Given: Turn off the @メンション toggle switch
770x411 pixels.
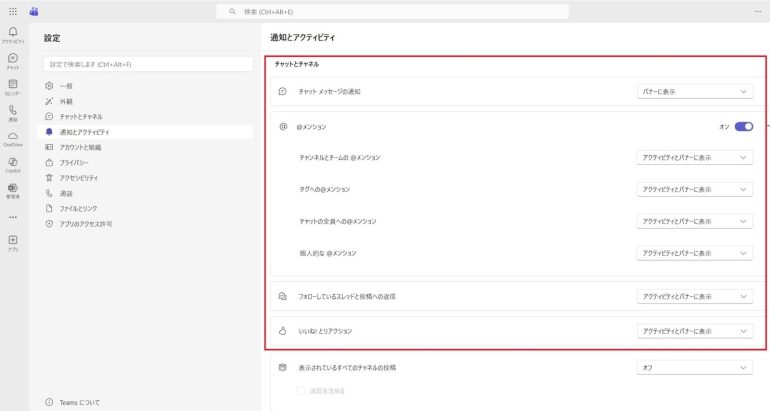Looking at the screenshot, I should [x=743, y=127].
